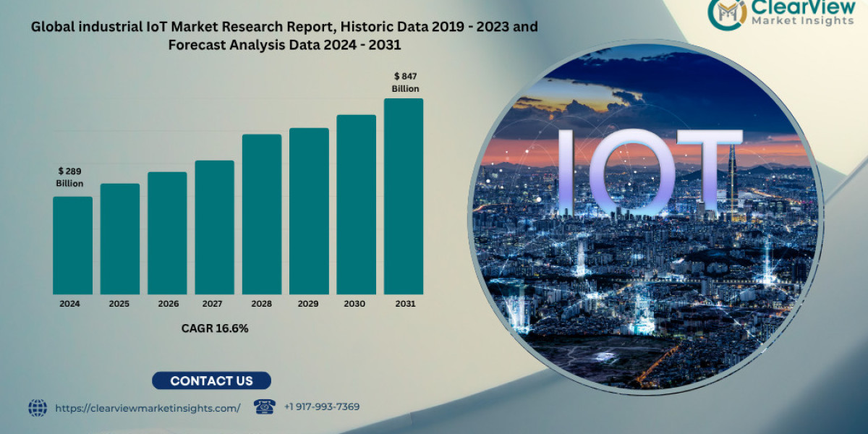Click the 2026 axis label
The image size is (868, 434).
pos(167,304)
